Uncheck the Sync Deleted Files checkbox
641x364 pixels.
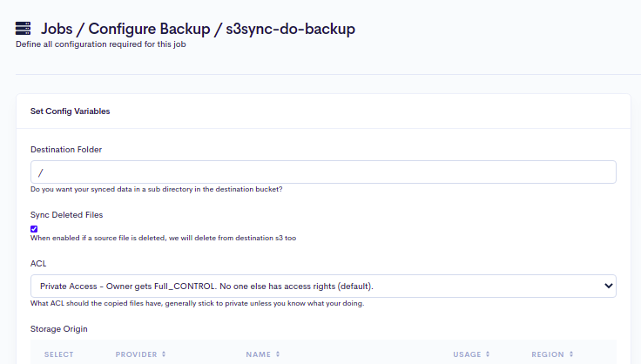(x=34, y=229)
